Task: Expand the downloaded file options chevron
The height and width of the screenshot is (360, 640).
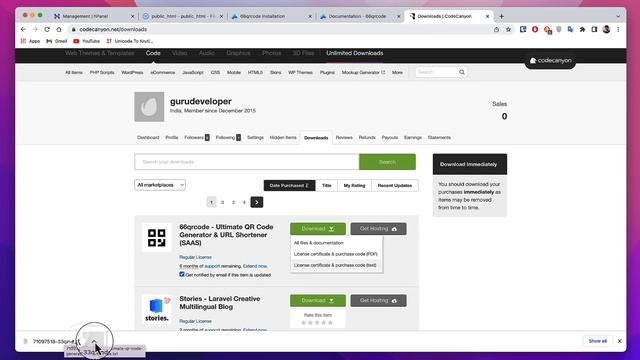Action: 93,341
